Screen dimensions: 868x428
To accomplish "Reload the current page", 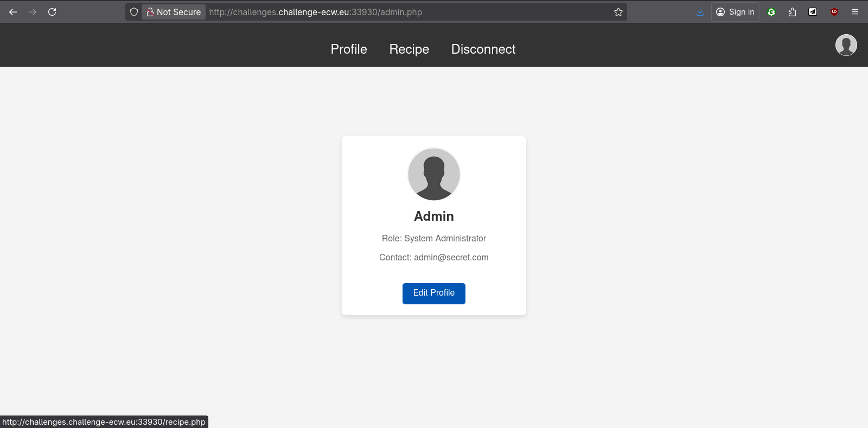I will pos(52,12).
